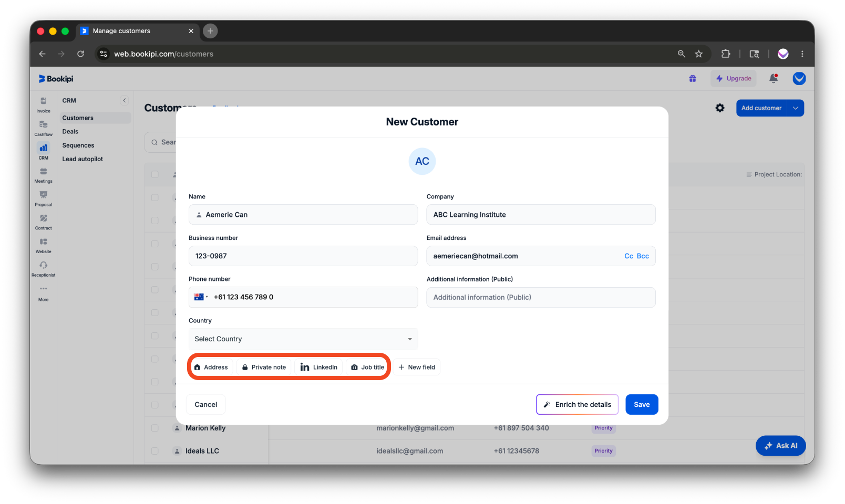845x504 pixels.
Task: Tick the select-all header checkbox
Action: pyautogui.click(x=155, y=174)
